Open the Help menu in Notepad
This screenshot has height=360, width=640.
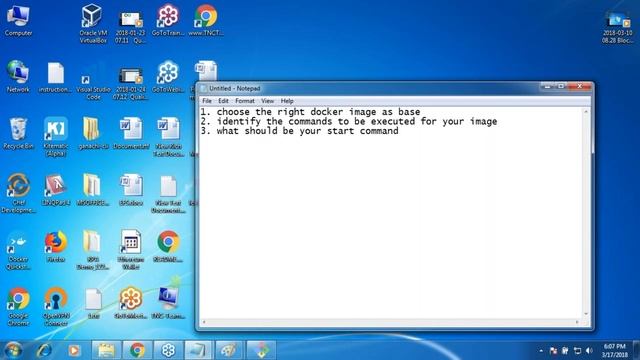287,101
